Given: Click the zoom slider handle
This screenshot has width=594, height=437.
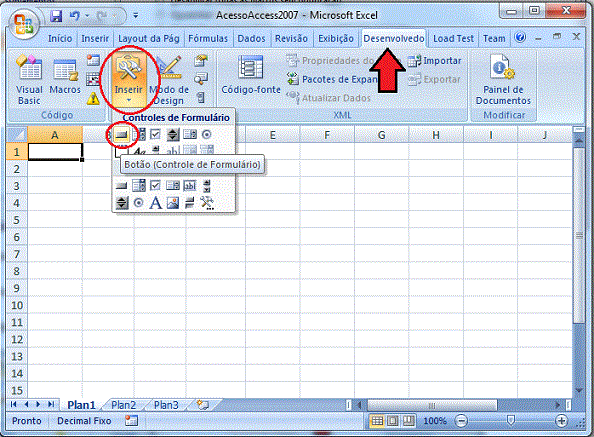Looking at the screenshot, I should 511,420.
